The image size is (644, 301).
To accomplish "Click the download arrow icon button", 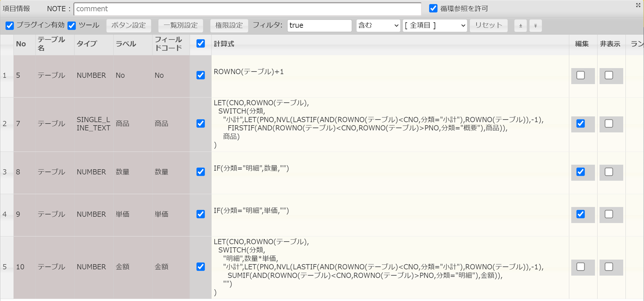I will click(x=520, y=26).
